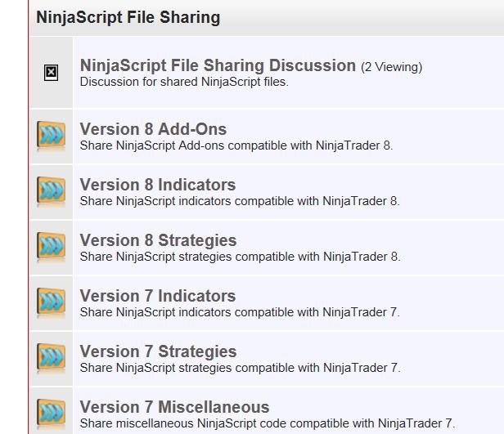Click the Add-ons compatible with NinjaTrader 8 description
Image resolution: width=504 pixels, height=434 pixels.
tap(236, 145)
